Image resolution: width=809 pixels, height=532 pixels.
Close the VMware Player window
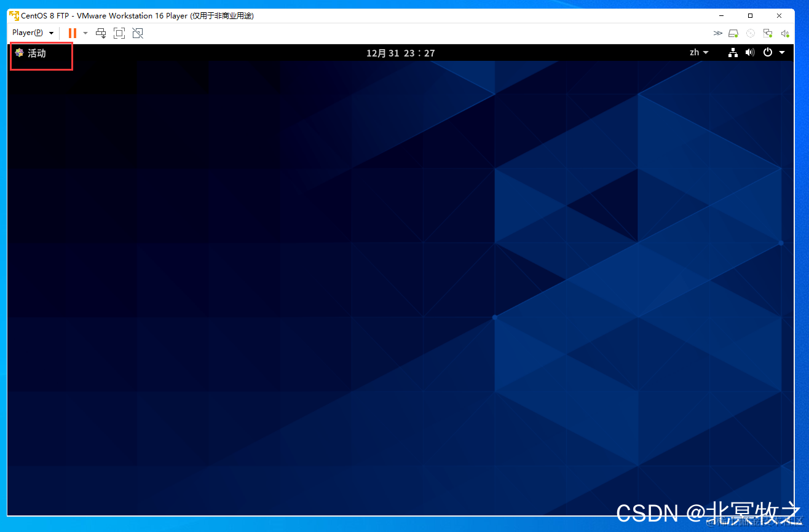[779, 15]
